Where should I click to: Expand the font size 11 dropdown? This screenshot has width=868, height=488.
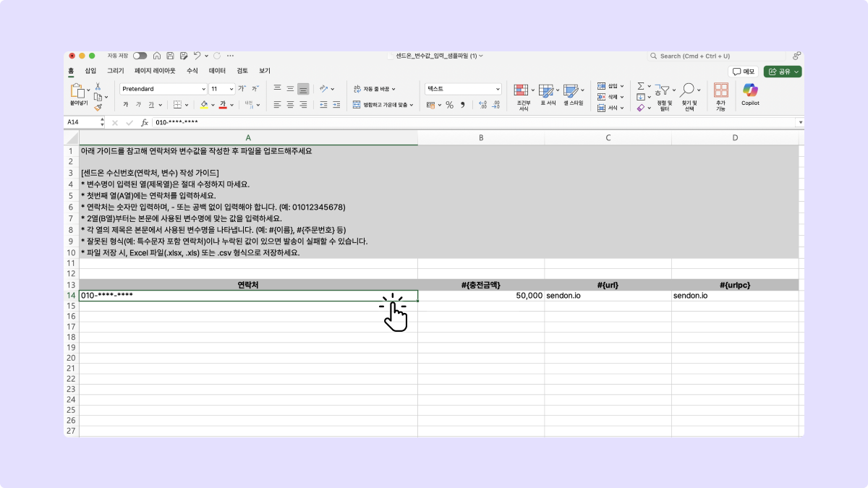point(231,89)
